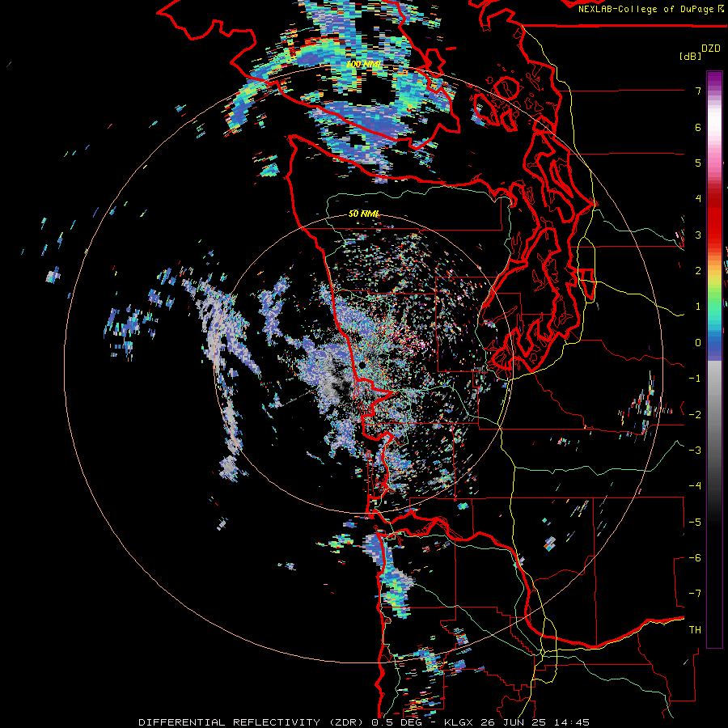The image size is (728, 728).
Task: Click the 50 NMI range ring label
Action: [363, 214]
